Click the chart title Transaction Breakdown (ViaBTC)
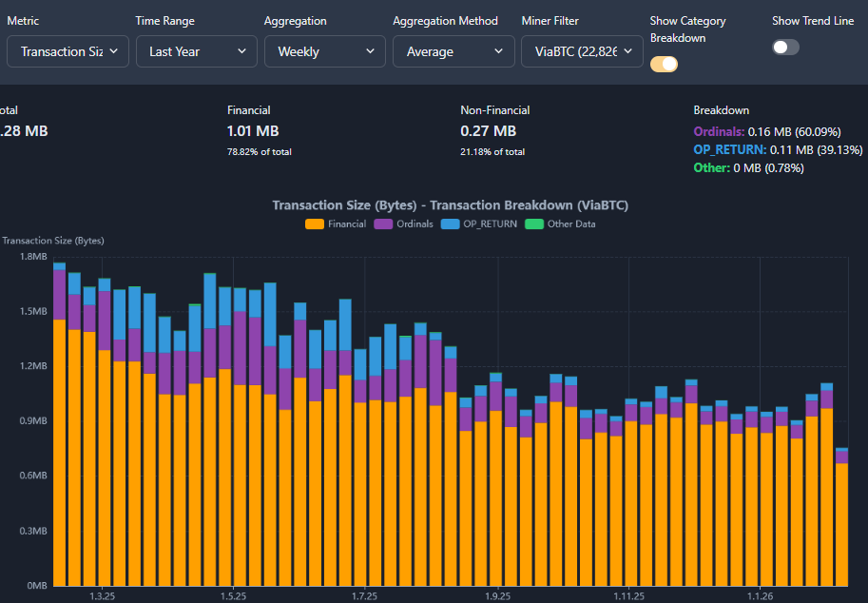The height and width of the screenshot is (603, 868). pos(450,205)
